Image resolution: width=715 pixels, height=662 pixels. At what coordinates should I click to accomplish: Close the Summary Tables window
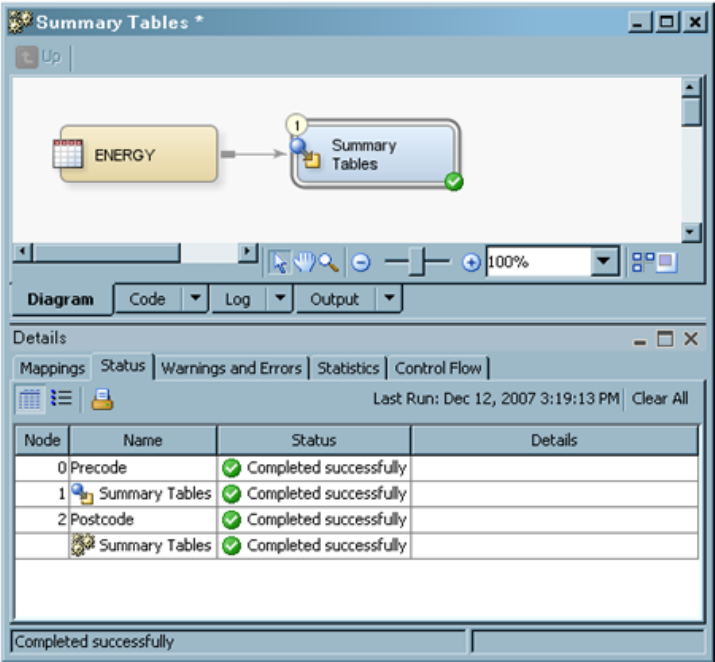click(694, 22)
